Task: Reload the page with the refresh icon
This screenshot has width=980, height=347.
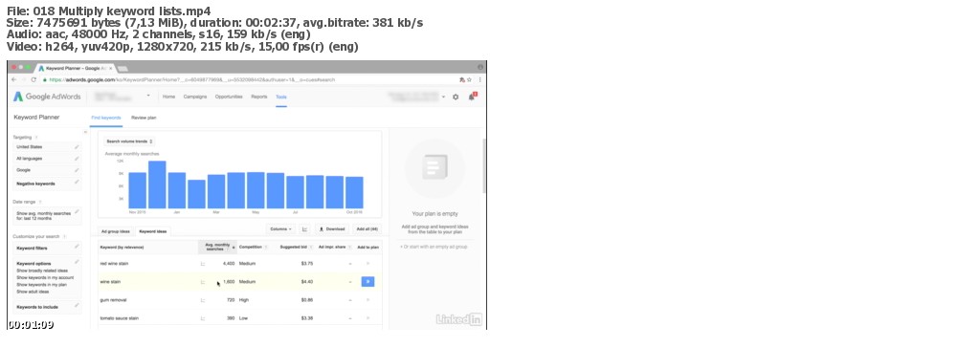Action: coord(33,80)
